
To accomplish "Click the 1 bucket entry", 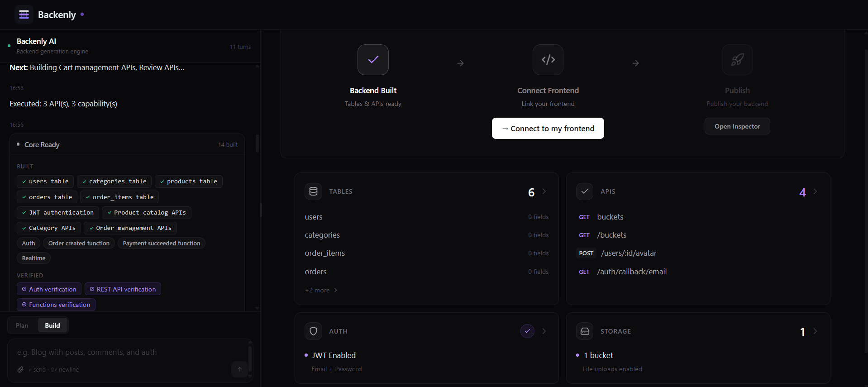I will (598, 356).
